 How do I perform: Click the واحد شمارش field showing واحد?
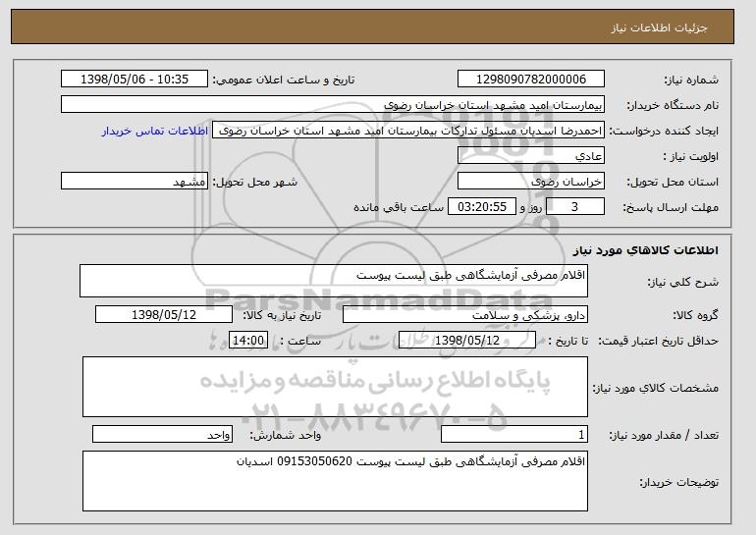(162, 434)
